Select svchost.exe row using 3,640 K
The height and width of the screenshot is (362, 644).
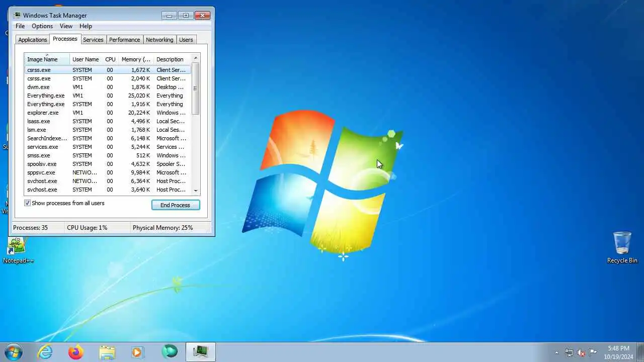[x=108, y=190]
